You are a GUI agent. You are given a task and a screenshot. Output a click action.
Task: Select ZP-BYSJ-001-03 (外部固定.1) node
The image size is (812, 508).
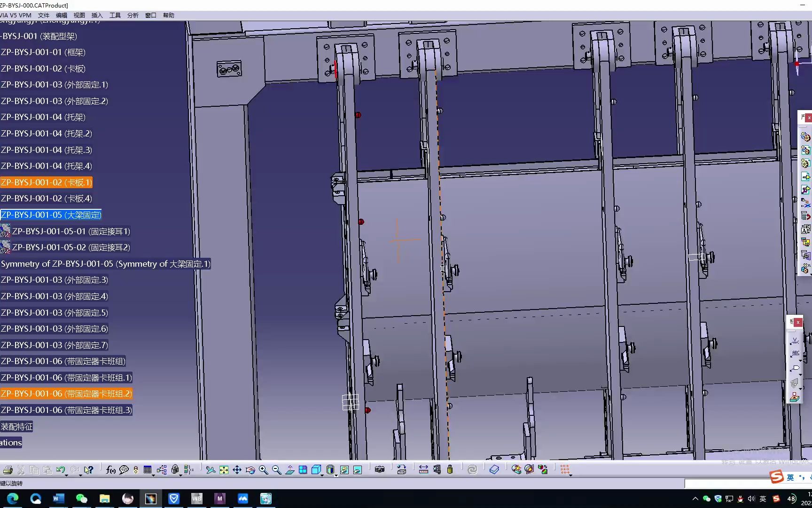pyautogui.click(x=55, y=85)
